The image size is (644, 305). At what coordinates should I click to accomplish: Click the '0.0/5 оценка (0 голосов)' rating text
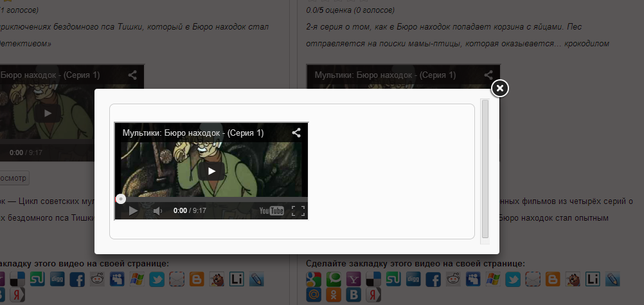point(350,10)
